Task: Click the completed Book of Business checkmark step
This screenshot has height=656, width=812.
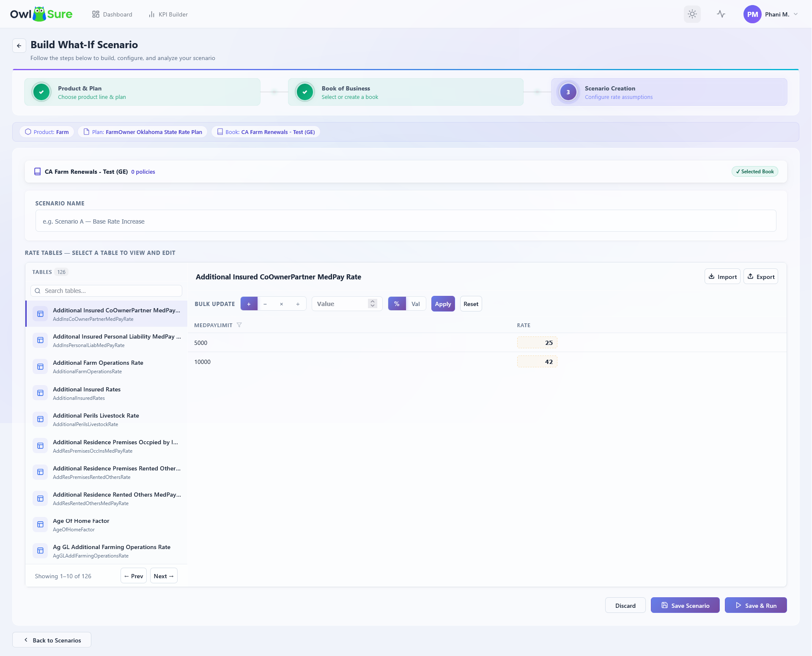Action: 305,92
